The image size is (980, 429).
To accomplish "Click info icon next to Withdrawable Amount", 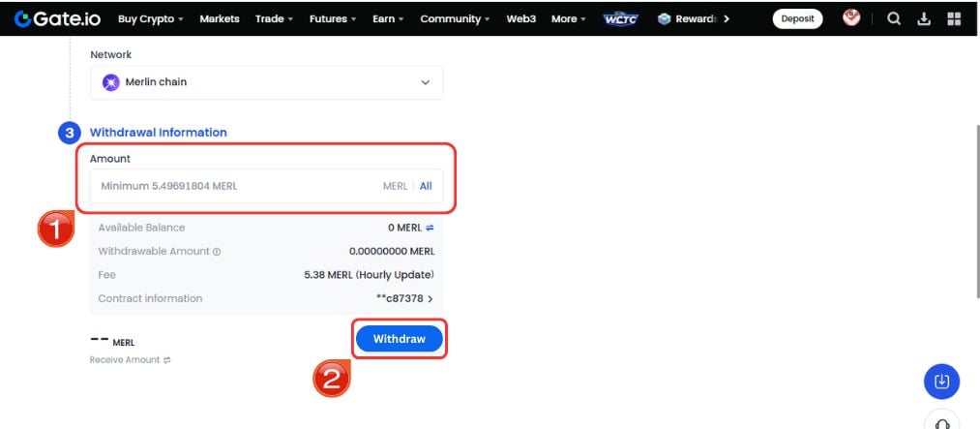I will pyautogui.click(x=217, y=252).
